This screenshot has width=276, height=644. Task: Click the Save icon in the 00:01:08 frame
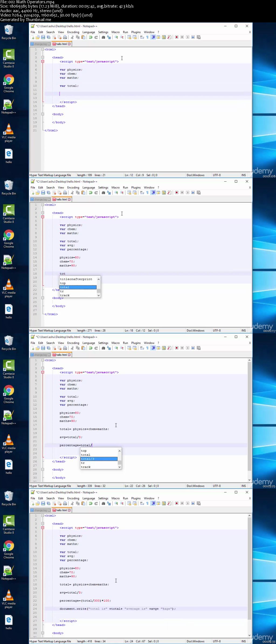coord(43,37)
